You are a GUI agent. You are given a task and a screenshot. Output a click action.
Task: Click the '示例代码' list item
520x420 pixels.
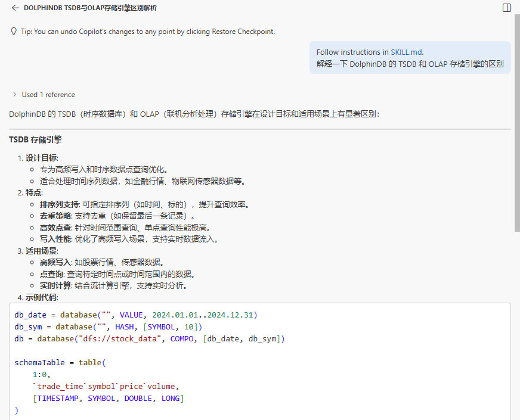[x=42, y=297]
